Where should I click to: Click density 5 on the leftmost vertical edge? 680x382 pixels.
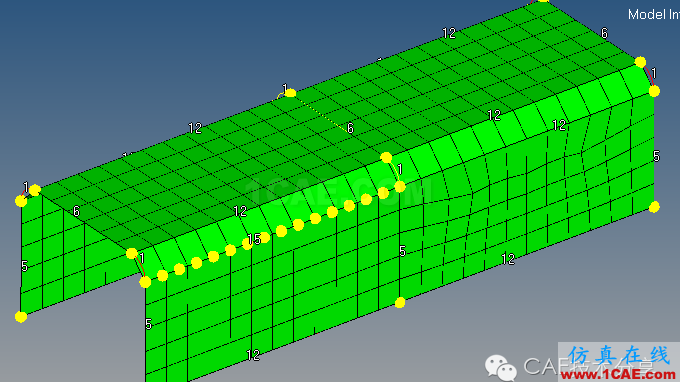(24, 266)
